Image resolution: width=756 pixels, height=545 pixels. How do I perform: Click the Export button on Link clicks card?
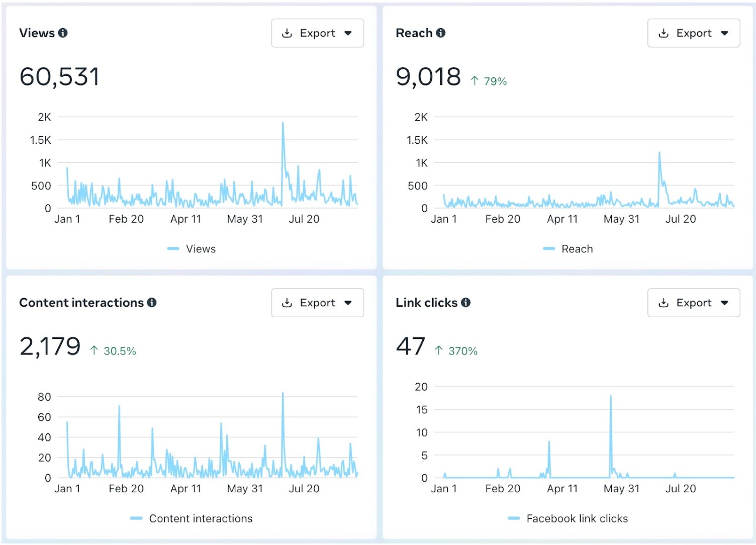(693, 303)
